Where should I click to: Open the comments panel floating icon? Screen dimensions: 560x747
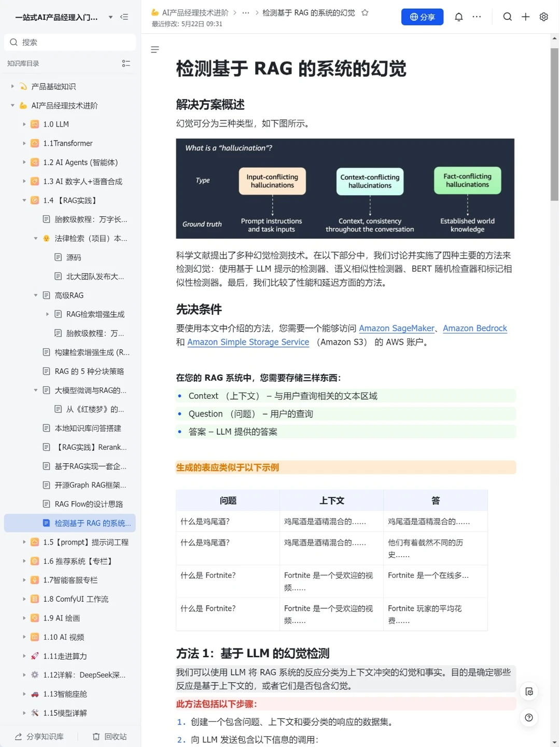529,691
